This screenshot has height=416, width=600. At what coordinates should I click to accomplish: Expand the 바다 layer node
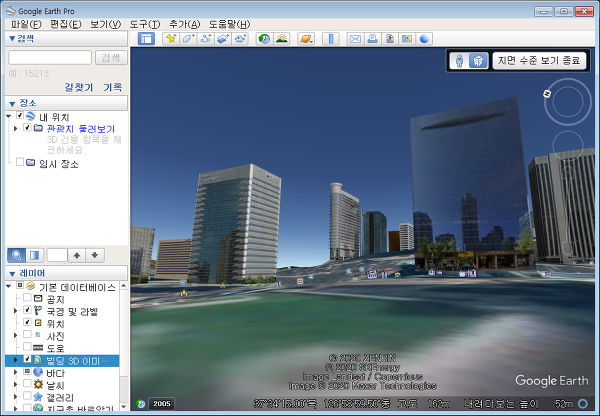pyautogui.click(x=16, y=372)
